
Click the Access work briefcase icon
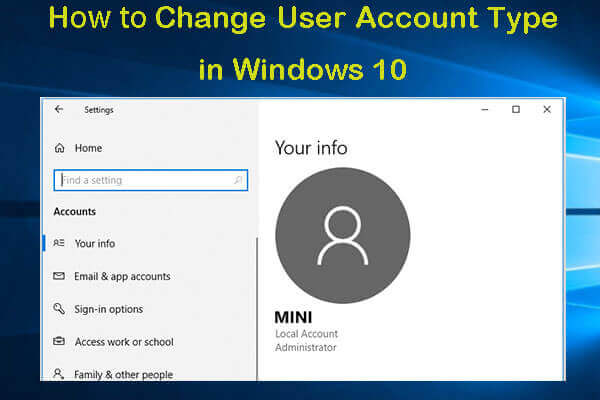(x=59, y=341)
